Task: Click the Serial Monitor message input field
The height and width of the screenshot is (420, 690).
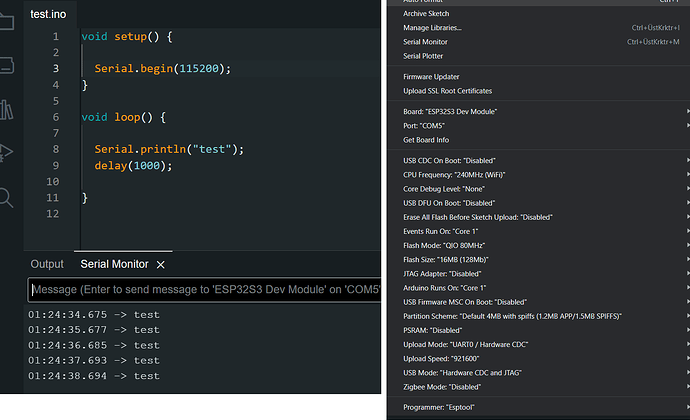Action: pos(205,290)
